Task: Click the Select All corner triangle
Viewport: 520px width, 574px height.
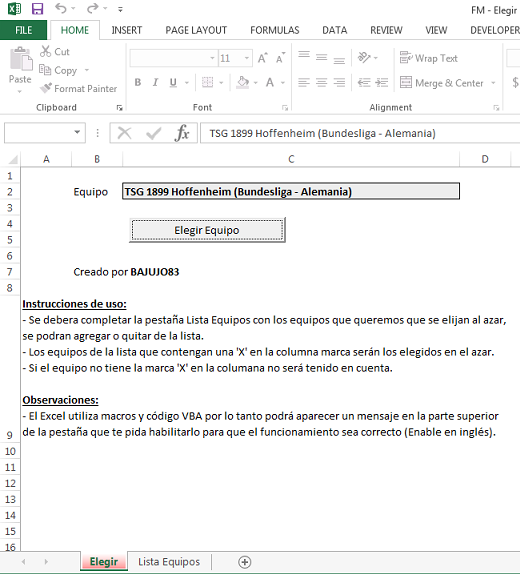Action: pyautogui.click(x=13, y=160)
